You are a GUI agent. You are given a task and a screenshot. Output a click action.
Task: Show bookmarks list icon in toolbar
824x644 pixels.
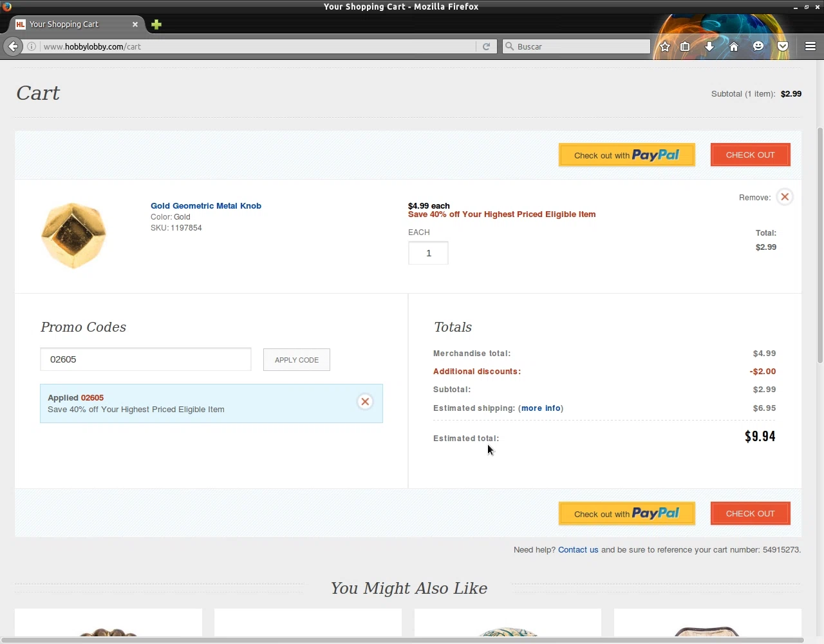(686, 46)
